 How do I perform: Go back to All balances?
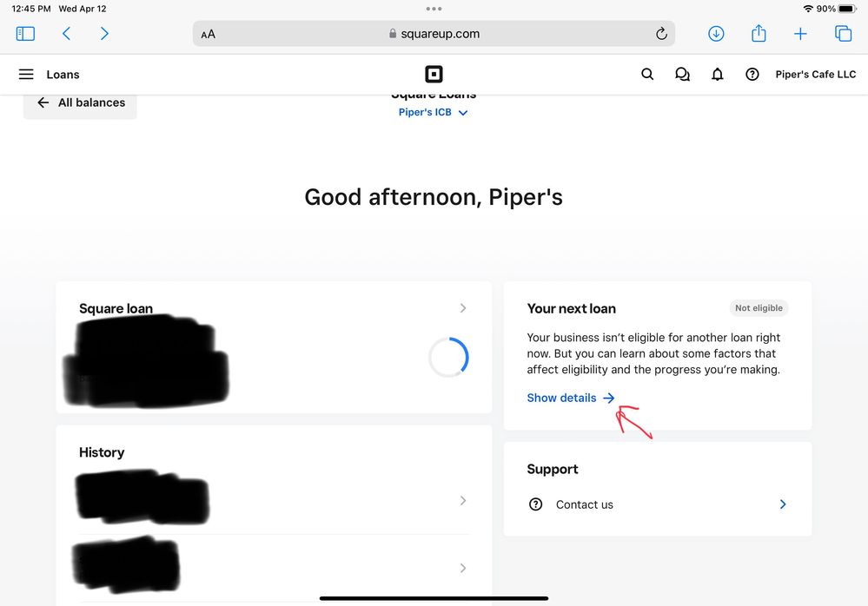click(80, 102)
